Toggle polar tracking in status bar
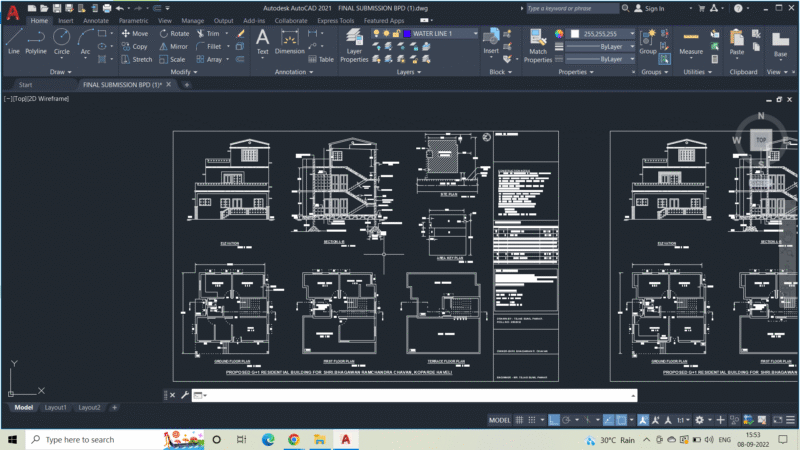The width and height of the screenshot is (800, 450). coord(566,420)
